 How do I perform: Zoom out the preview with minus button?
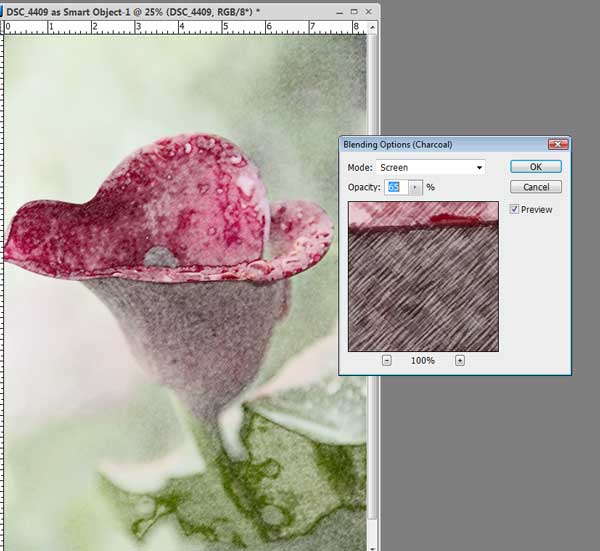point(387,360)
